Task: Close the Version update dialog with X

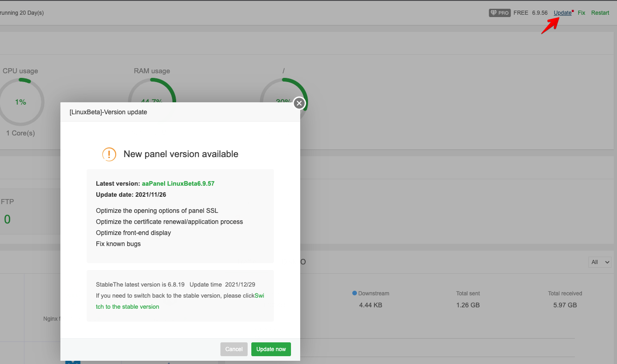Action: tap(299, 103)
